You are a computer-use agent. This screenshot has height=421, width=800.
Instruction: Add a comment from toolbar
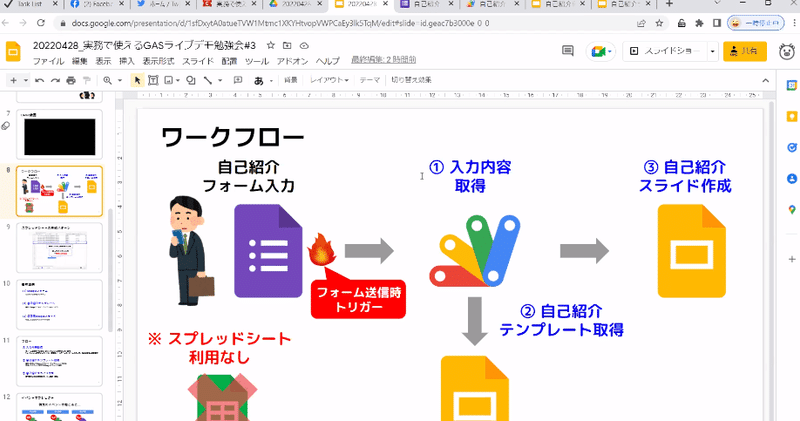tap(238, 80)
